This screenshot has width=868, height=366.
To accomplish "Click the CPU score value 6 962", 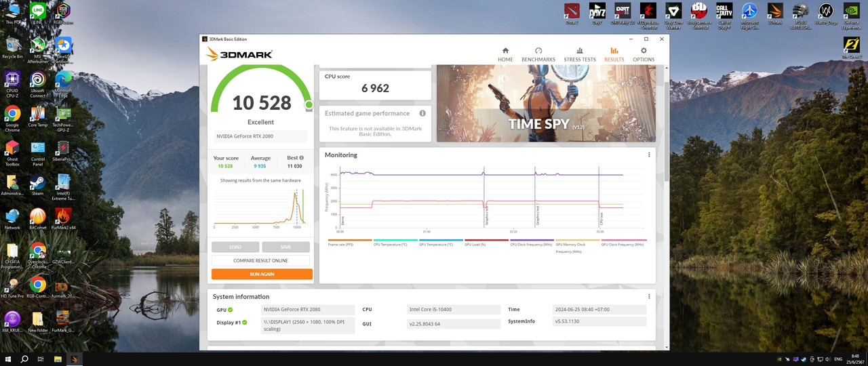I will coord(375,88).
